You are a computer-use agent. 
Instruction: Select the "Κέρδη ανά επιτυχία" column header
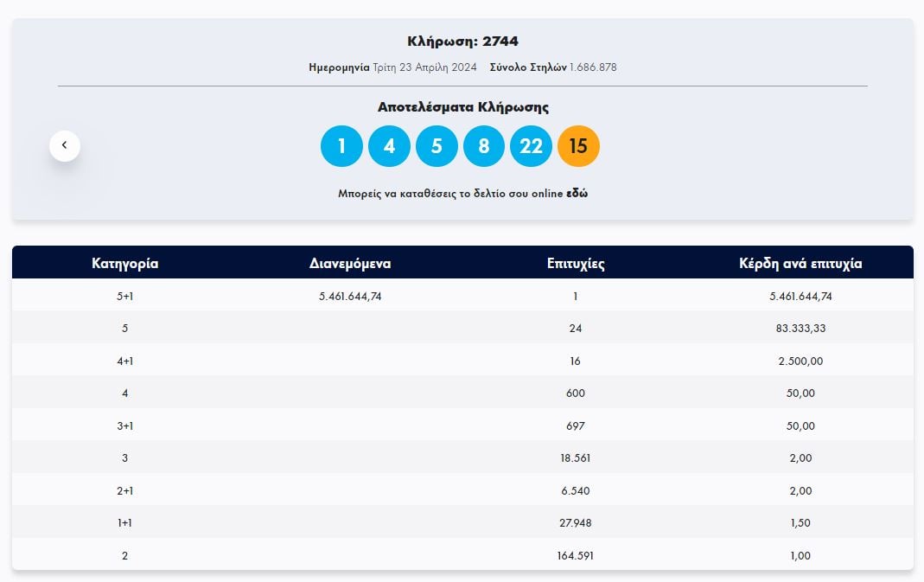800,264
